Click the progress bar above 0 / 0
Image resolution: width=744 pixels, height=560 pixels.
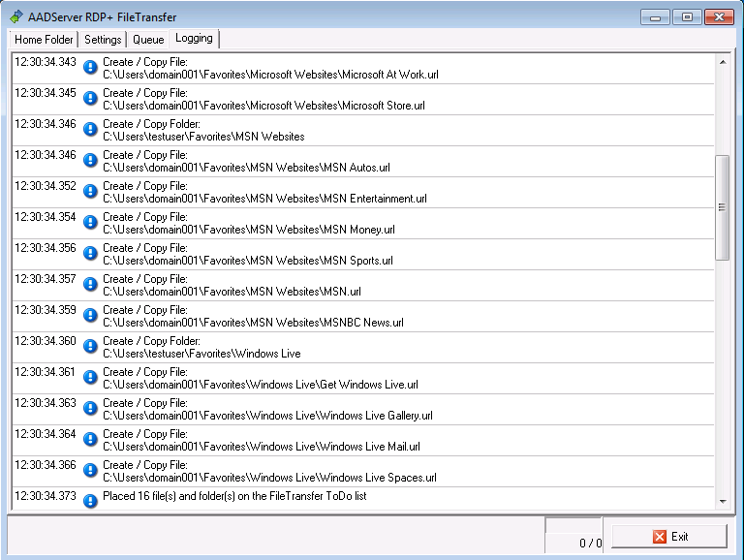coord(573,524)
